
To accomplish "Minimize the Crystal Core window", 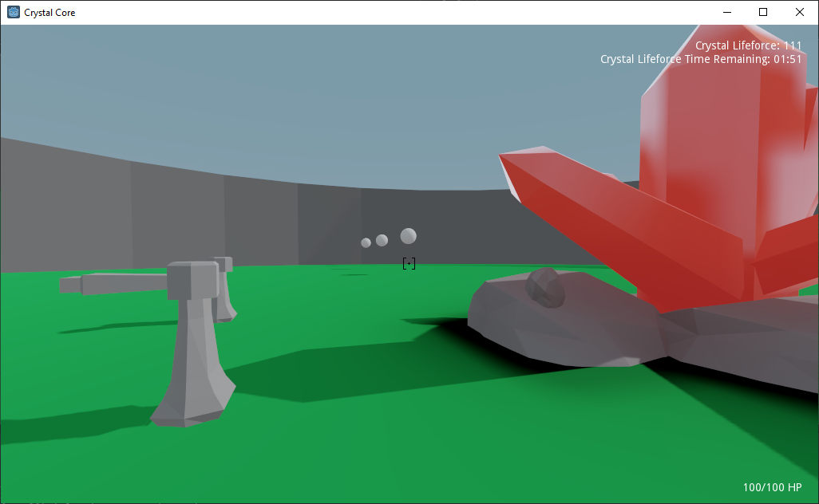I will [727, 12].
